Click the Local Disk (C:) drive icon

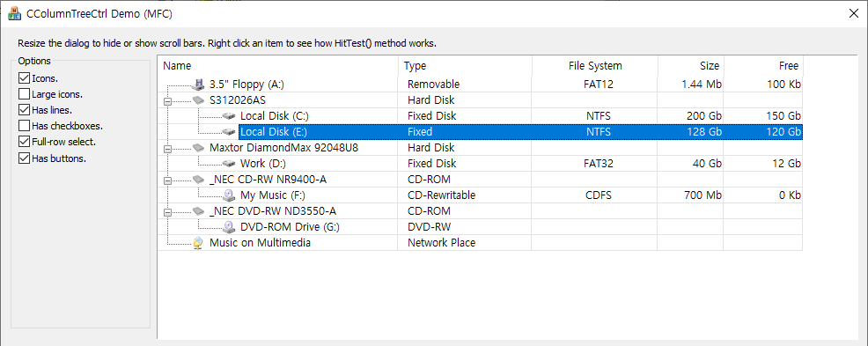click(229, 116)
